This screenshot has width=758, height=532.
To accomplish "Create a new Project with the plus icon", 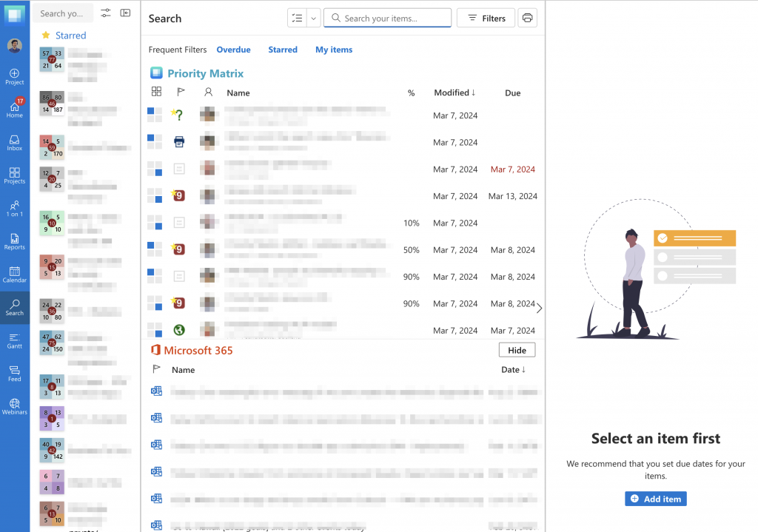I will tap(15, 74).
